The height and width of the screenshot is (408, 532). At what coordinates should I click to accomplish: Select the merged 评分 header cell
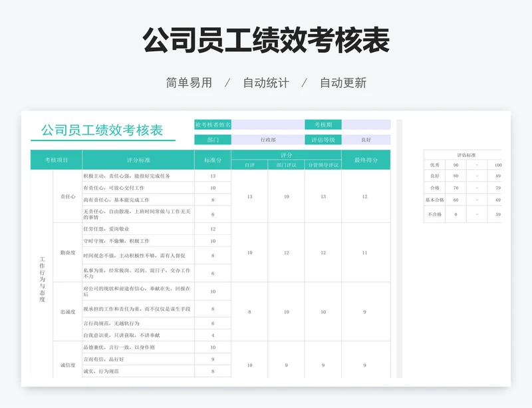pyautogui.click(x=287, y=155)
